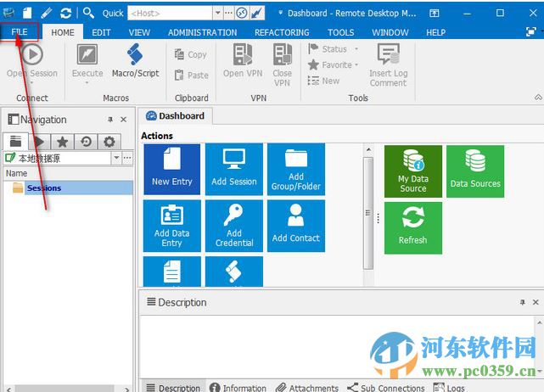
Task: Select the favorites star tab in Navigation
Action: point(62,142)
